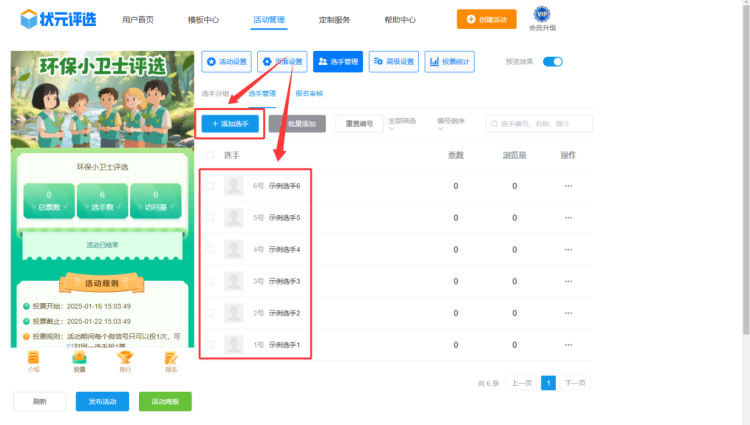Toggle the 预览效果 switch
The width and height of the screenshot is (750, 425).
tap(553, 62)
